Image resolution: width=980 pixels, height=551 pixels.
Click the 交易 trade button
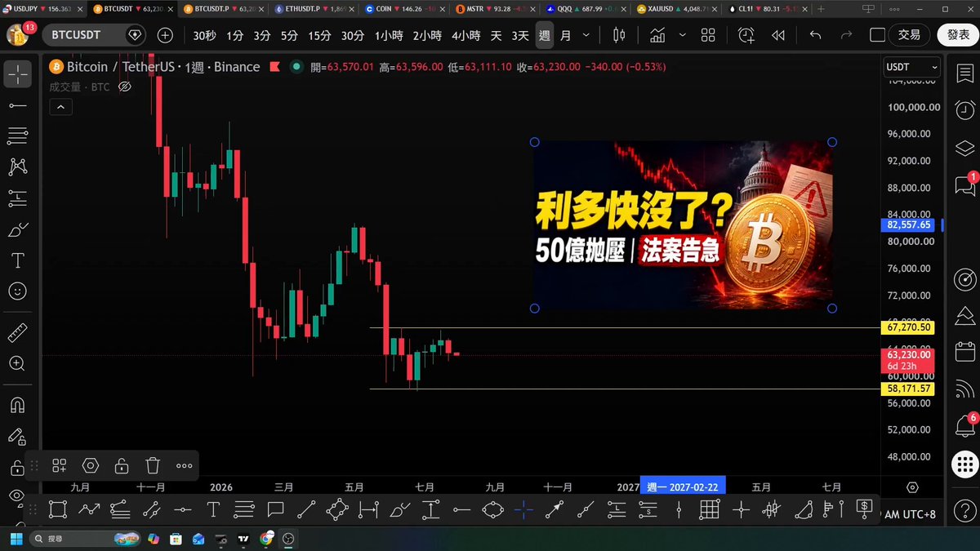click(909, 35)
